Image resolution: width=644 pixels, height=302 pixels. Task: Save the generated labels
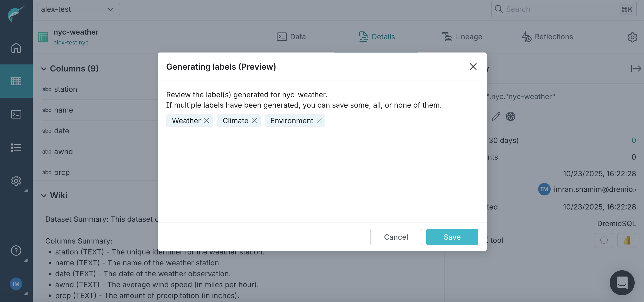coord(452,237)
